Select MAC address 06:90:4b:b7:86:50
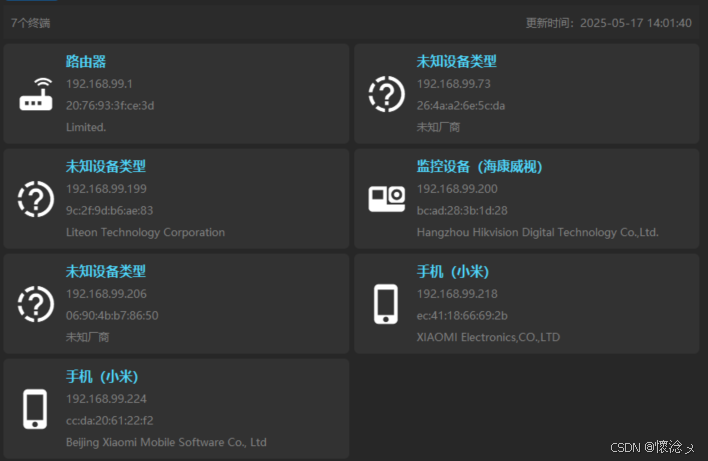The image size is (708, 461). 112,316
